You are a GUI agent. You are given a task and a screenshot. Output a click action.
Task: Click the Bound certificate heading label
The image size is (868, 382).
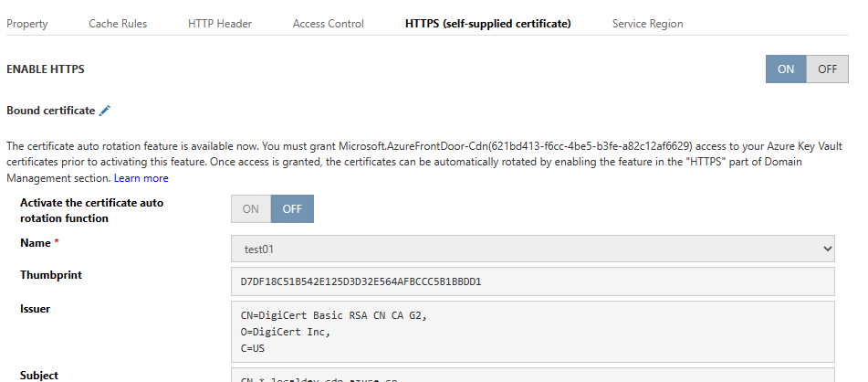50,111
